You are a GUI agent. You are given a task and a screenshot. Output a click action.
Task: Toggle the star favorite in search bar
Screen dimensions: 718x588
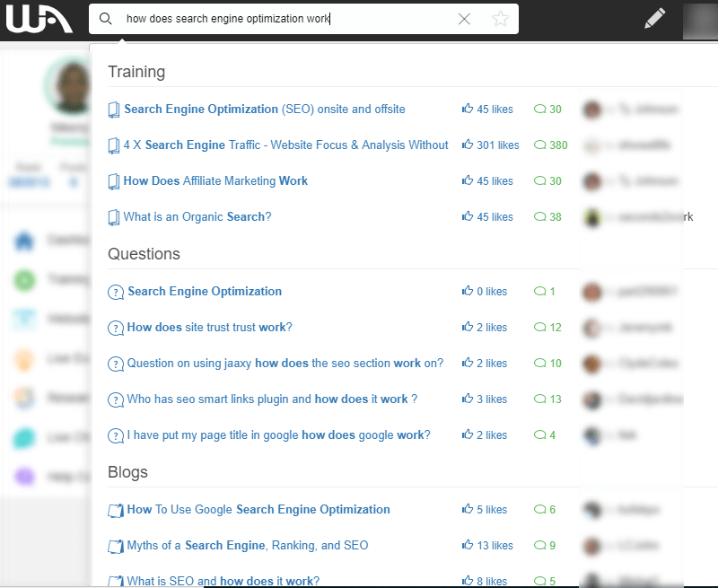point(500,19)
